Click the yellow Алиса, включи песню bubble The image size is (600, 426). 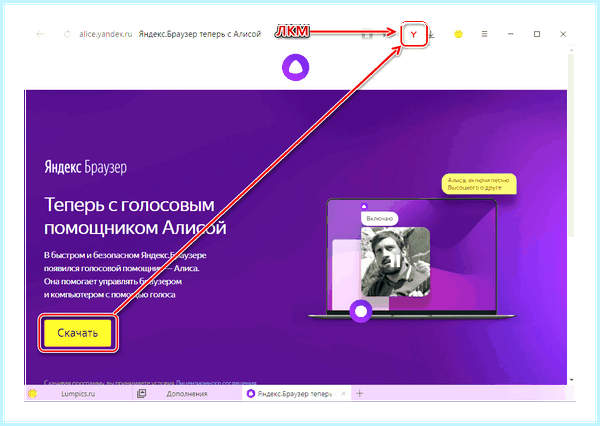pyautogui.click(x=479, y=184)
